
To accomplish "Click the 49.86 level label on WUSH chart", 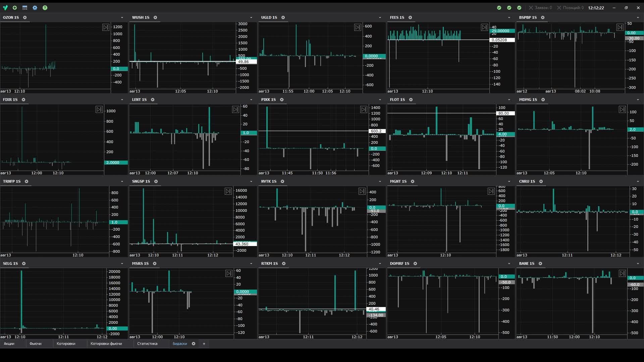I will (x=247, y=62).
